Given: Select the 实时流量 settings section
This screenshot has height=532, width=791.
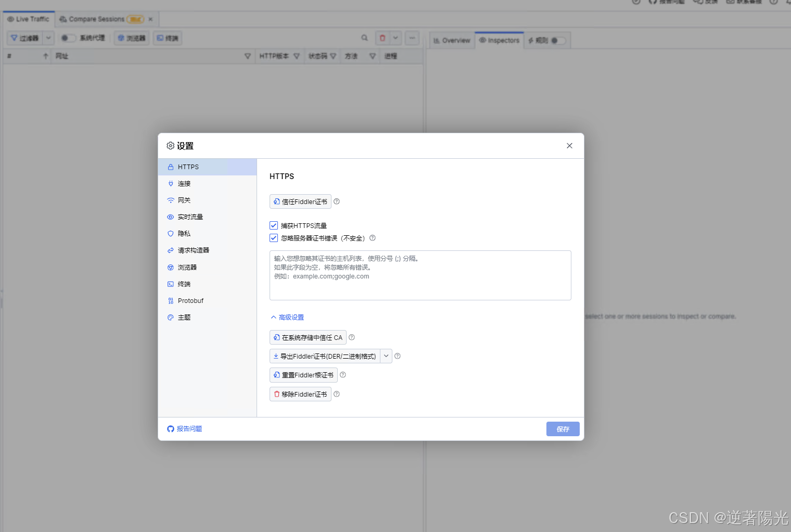Looking at the screenshot, I should coord(190,217).
